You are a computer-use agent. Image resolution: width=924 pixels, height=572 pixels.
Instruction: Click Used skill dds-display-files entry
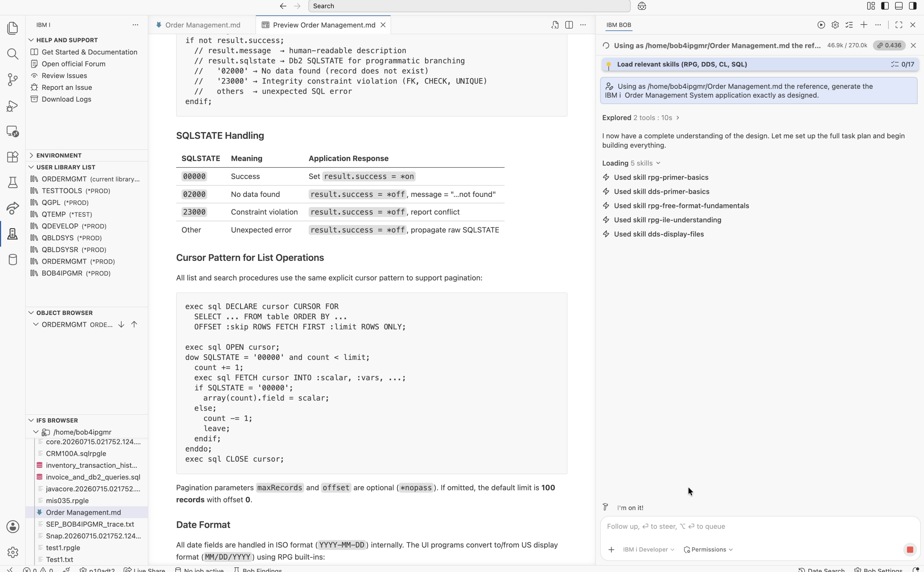(x=659, y=234)
